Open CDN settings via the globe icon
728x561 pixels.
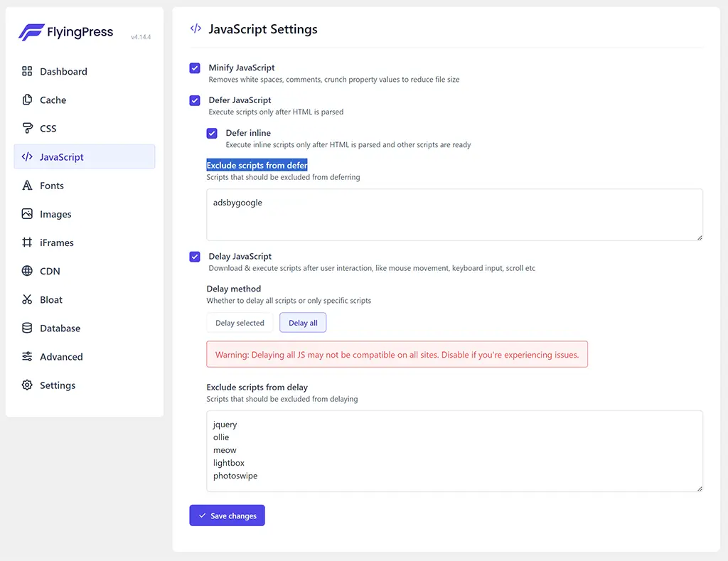[26, 271]
